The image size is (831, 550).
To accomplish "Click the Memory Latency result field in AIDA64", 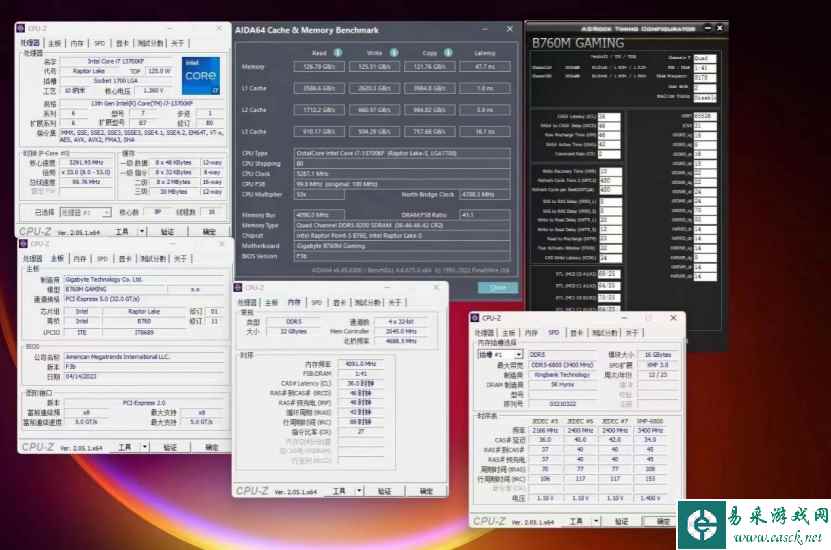I will coord(485,67).
